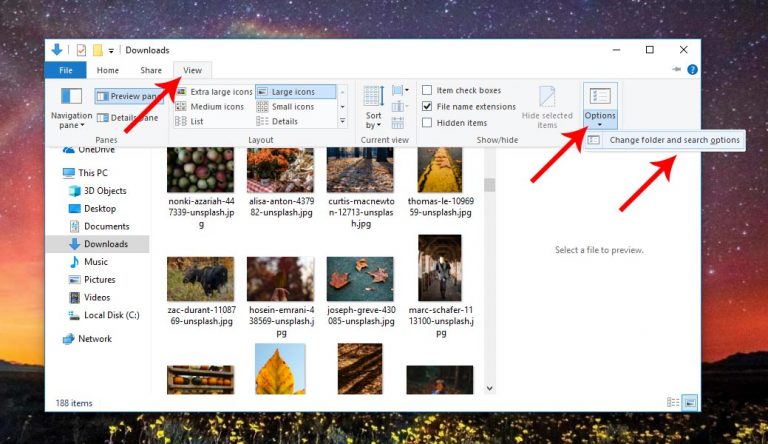
Task: Switch to the Share ribbon tab
Action: 151,70
